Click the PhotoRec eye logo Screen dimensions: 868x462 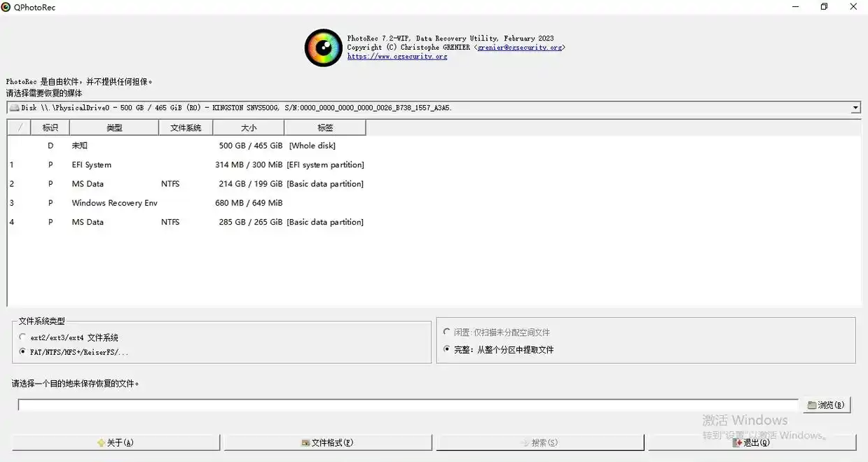pyautogui.click(x=324, y=48)
